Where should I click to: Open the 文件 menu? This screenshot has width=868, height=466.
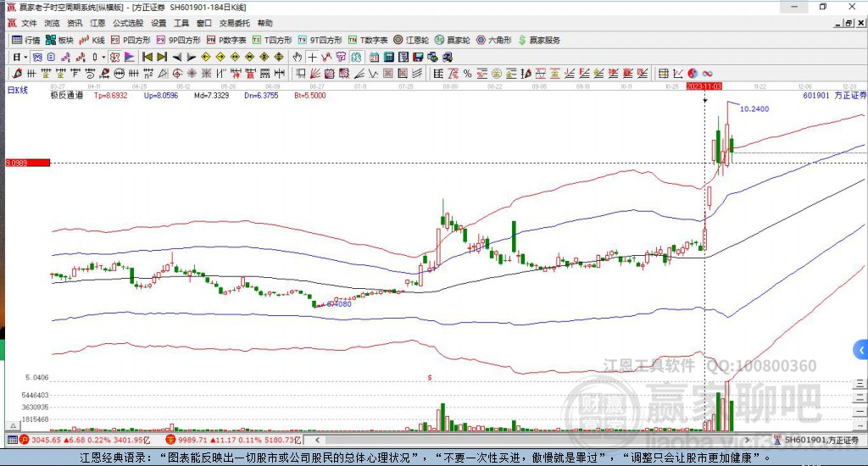[29, 23]
